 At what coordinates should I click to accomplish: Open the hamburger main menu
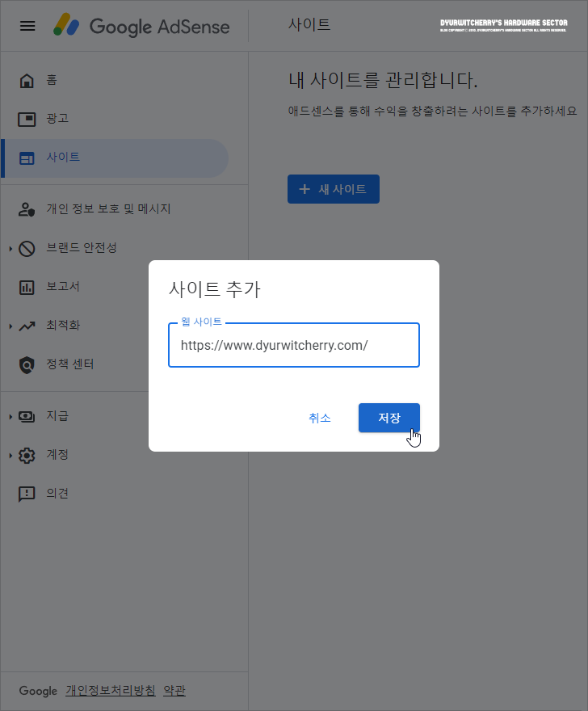27,26
